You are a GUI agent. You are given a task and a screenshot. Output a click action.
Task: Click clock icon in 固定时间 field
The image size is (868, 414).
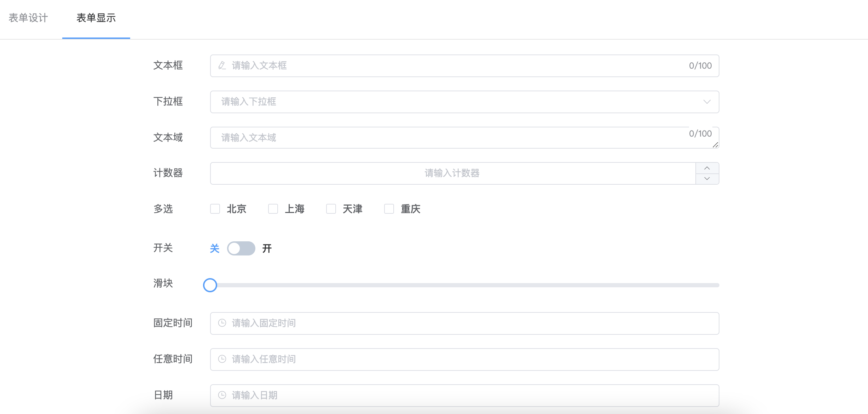(x=222, y=323)
